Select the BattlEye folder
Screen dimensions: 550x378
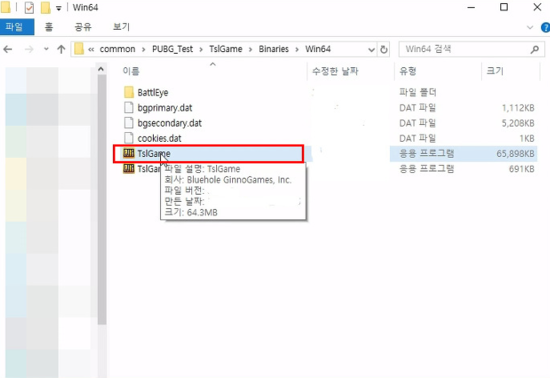(153, 93)
